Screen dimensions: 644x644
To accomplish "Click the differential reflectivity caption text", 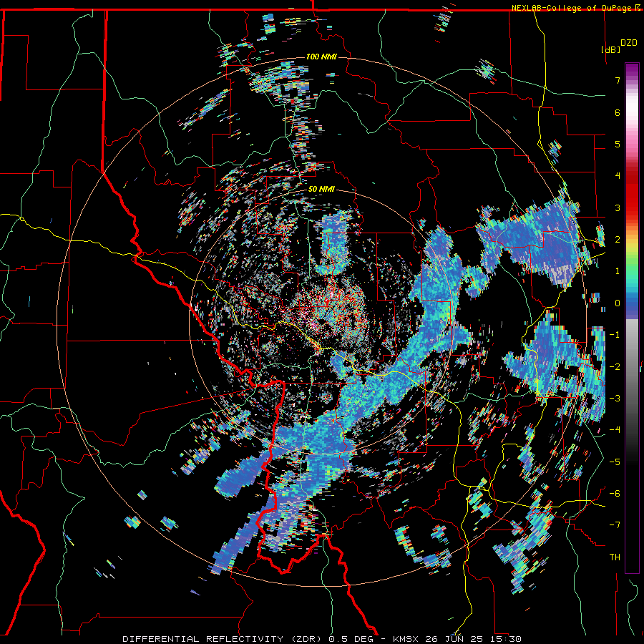I will point(322,639).
